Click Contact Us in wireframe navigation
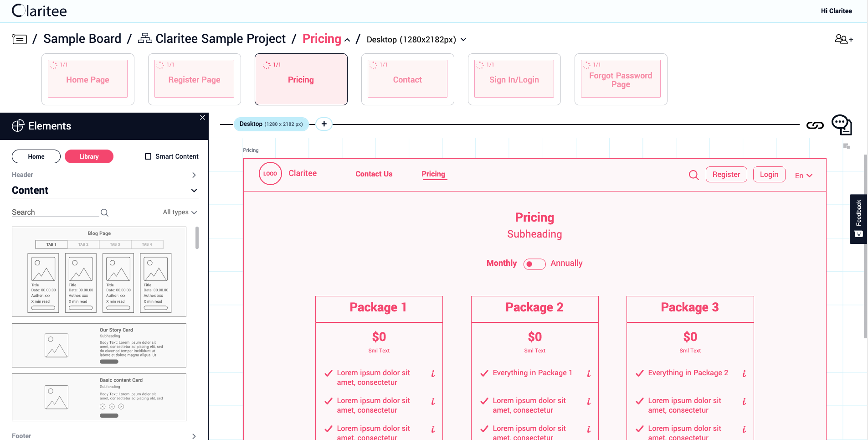 (374, 174)
